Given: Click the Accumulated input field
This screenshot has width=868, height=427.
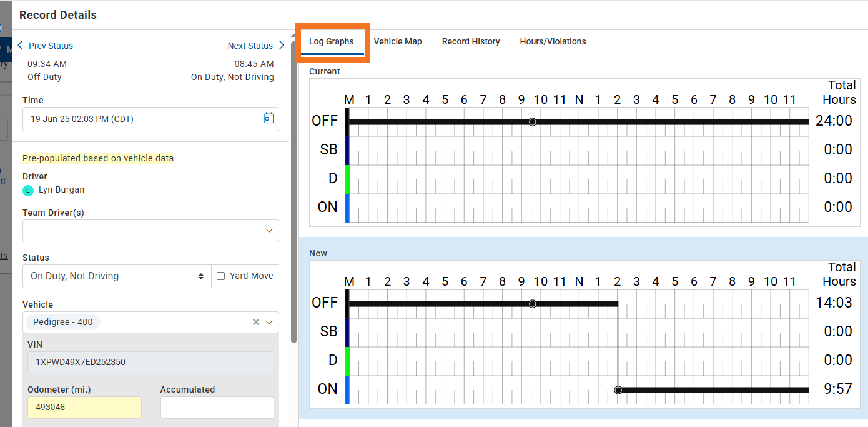Looking at the screenshot, I should 217,407.
